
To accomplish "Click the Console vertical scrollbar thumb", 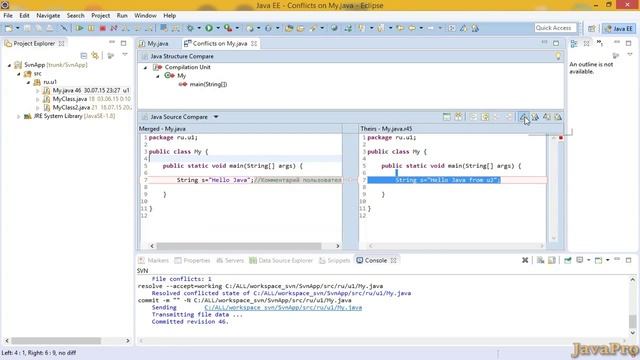I will coord(632,322).
